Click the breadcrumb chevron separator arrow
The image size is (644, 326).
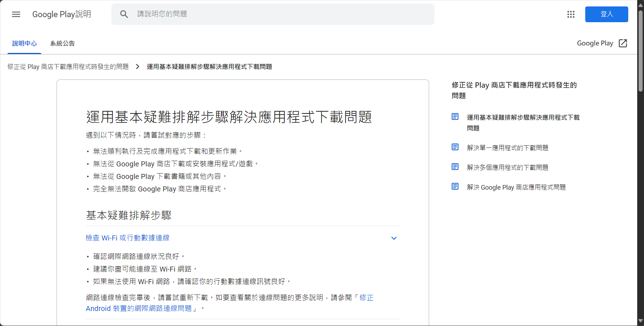click(x=138, y=67)
